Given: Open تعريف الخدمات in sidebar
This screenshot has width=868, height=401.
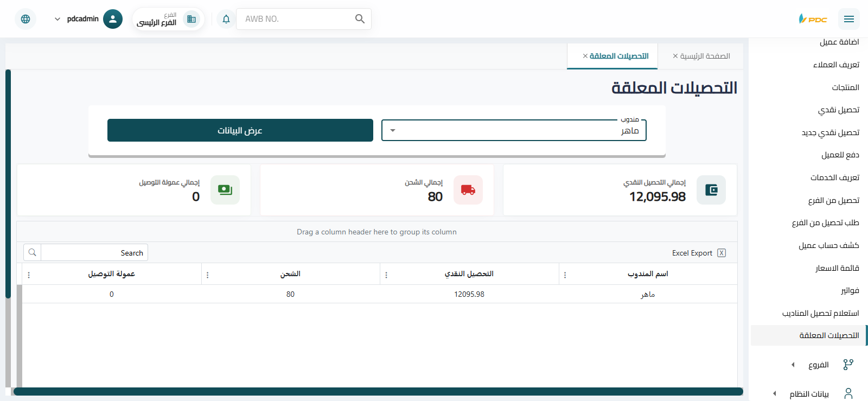Looking at the screenshot, I should click(835, 178).
